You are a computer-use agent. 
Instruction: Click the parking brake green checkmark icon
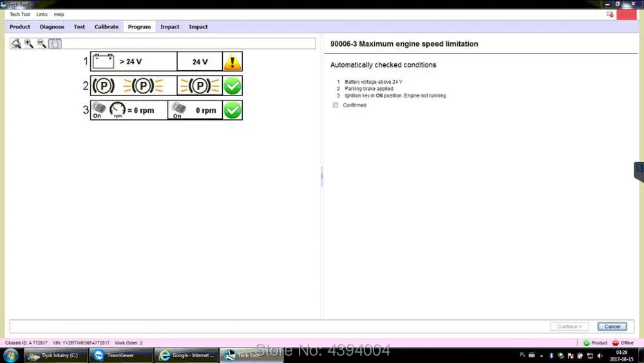click(232, 86)
